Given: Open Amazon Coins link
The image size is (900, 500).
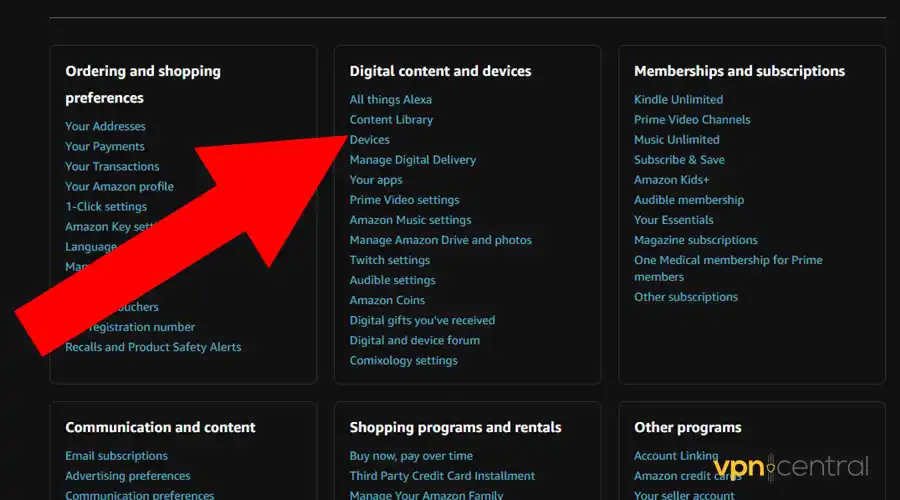Looking at the screenshot, I should [387, 300].
